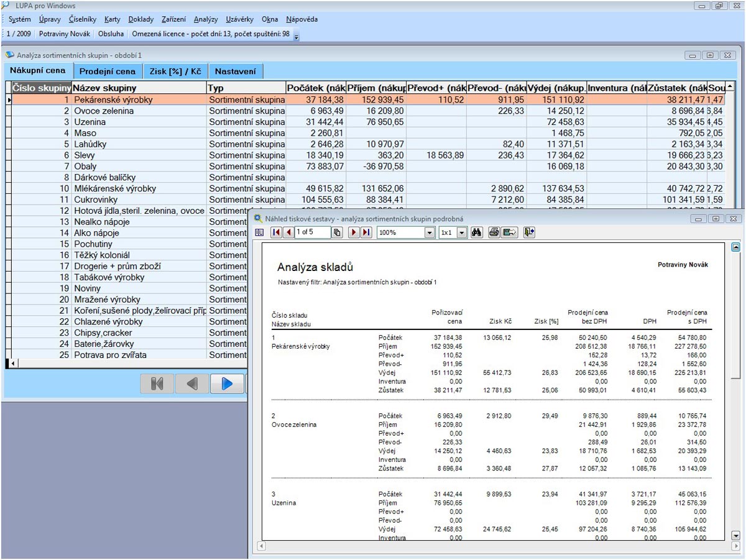746x560 pixels.
Task: Go to next page in print preview
Action: [x=353, y=232]
